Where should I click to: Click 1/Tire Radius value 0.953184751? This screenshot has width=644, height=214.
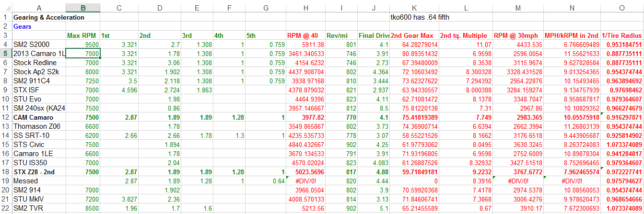click(x=622, y=45)
